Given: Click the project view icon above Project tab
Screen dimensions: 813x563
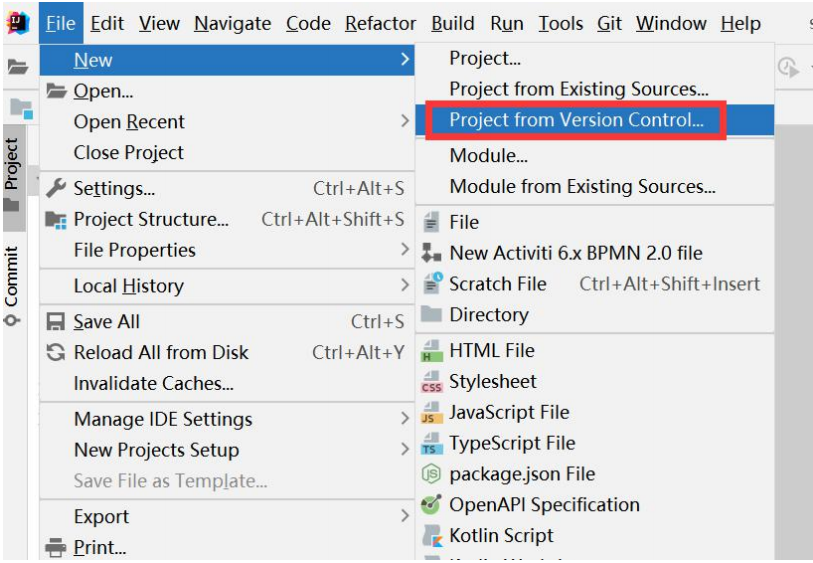Looking at the screenshot, I should [21, 108].
